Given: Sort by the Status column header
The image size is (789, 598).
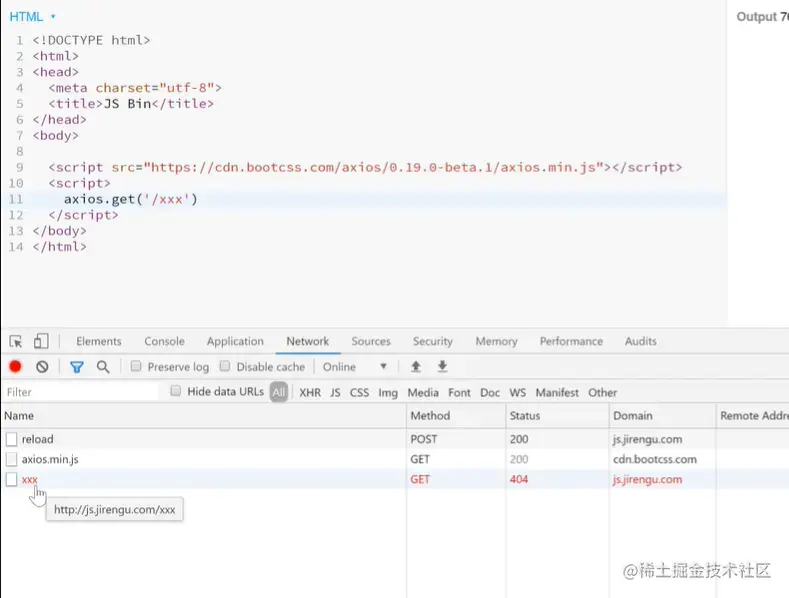Looking at the screenshot, I should (x=557, y=416).
